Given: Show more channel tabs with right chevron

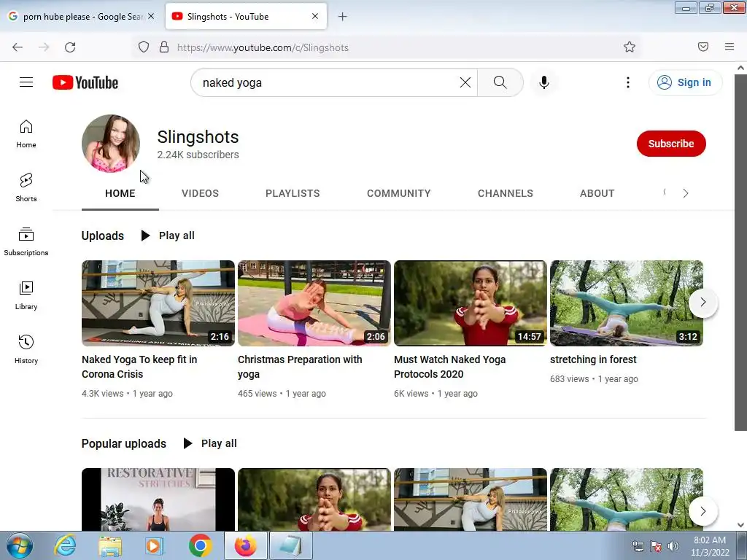Looking at the screenshot, I should click(x=686, y=193).
